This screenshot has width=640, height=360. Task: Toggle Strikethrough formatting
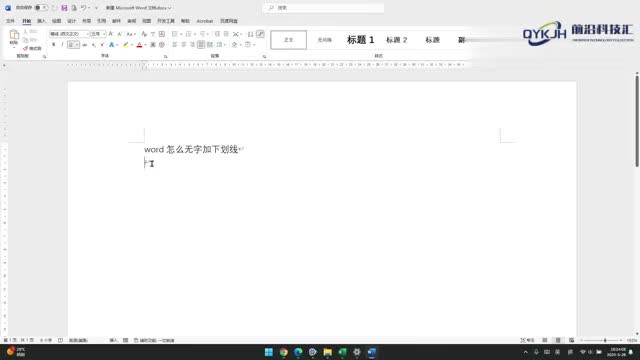coord(84,44)
